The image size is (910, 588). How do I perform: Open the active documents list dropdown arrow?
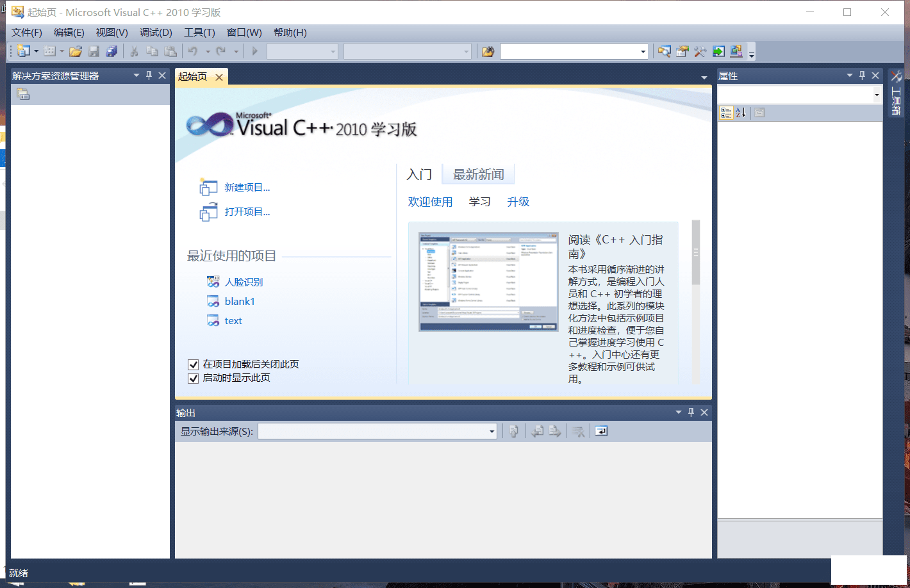[704, 78]
